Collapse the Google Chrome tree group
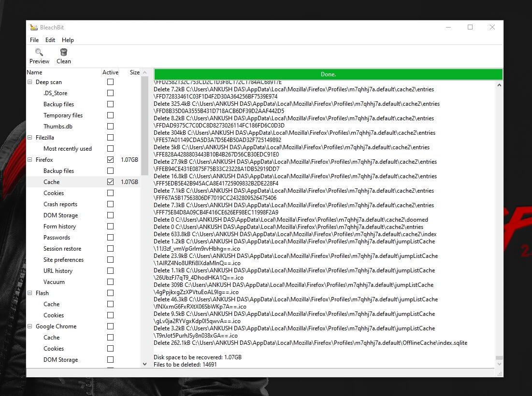The image size is (532, 396). pos(30,326)
